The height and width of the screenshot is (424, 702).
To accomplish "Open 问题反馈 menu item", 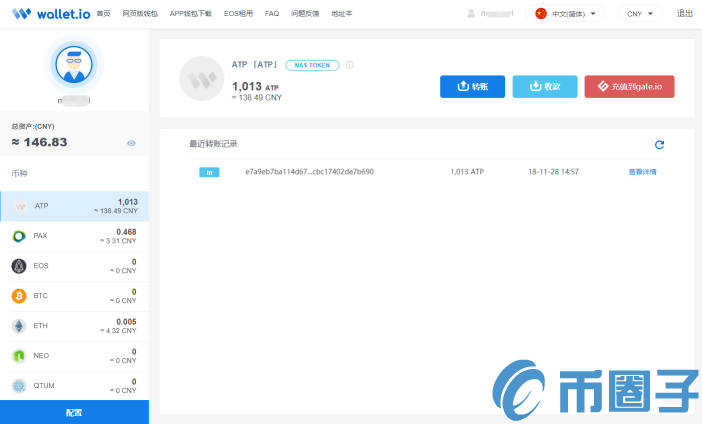I will (305, 14).
